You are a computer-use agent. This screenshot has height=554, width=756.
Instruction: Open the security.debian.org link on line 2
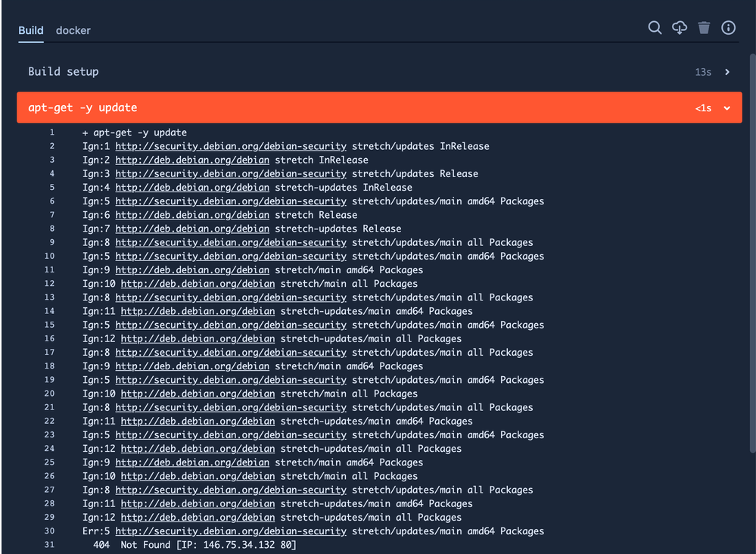pyautogui.click(x=231, y=146)
